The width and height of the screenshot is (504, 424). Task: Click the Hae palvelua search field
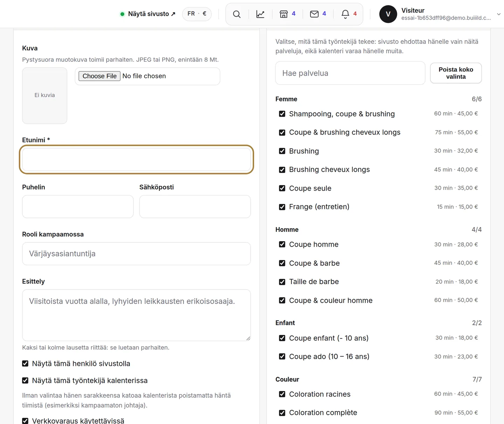[350, 73]
